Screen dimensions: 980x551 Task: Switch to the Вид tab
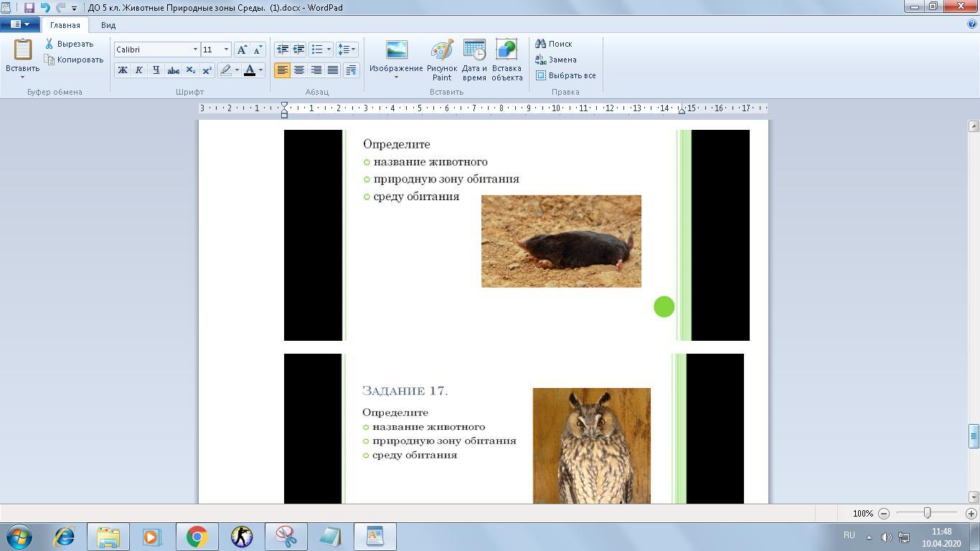(x=108, y=25)
